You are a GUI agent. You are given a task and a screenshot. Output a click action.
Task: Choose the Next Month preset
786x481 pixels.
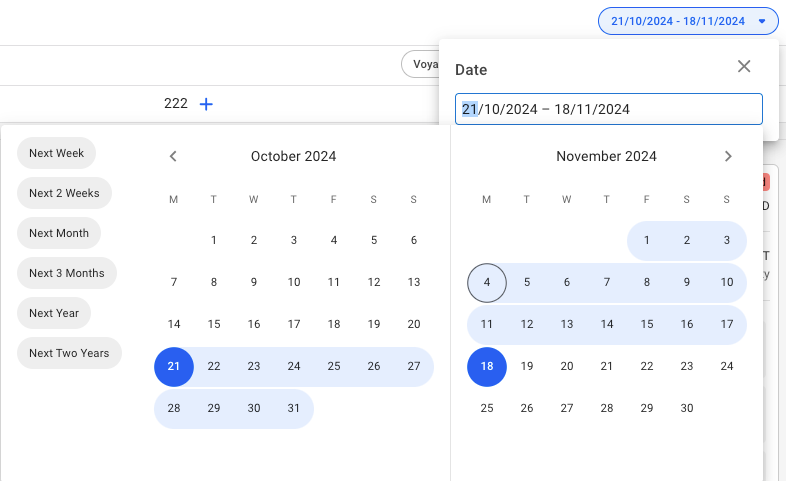pos(59,233)
